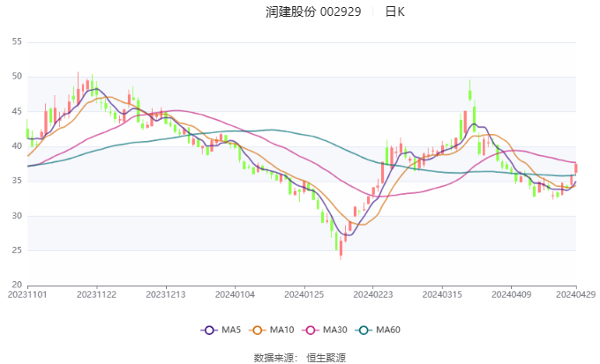Click the 20240104 date axis label
This screenshot has height=364, width=600.
tap(233, 294)
